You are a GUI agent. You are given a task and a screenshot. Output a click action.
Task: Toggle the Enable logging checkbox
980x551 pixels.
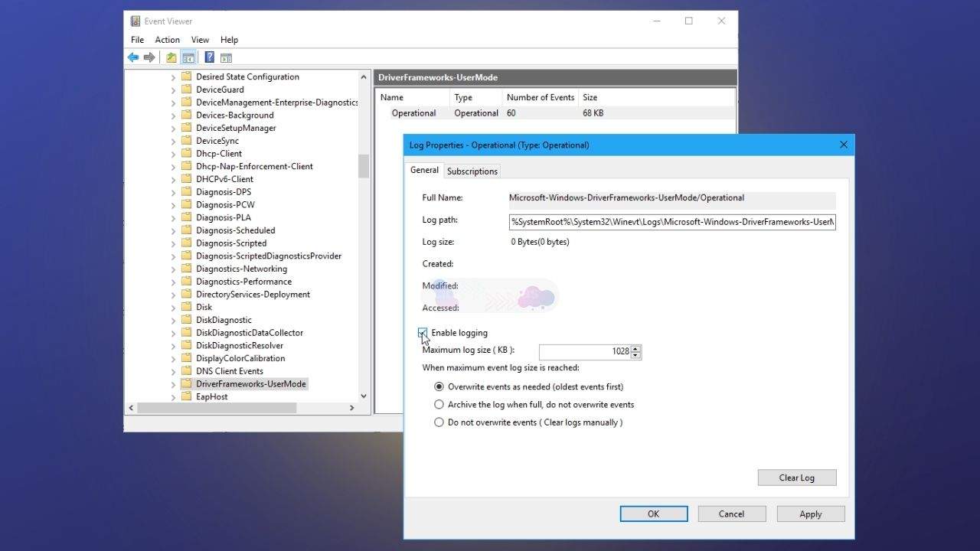pyautogui.click(x=423, y=333)
